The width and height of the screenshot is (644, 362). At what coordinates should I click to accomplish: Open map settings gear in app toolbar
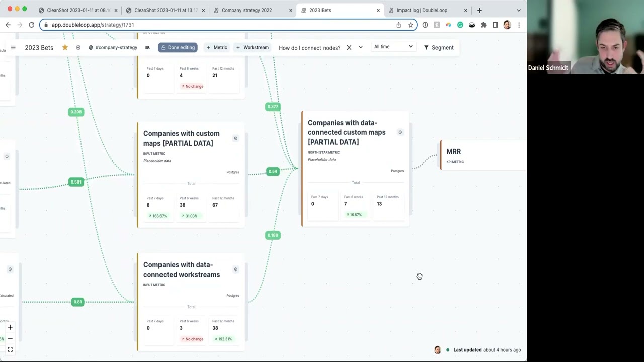(x=78, y=48)
